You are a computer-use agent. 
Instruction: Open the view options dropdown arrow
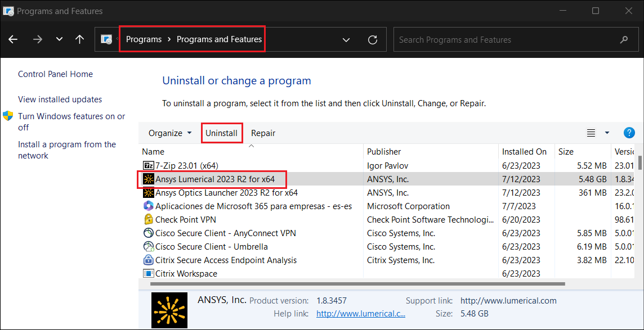(x=607, y=133)
